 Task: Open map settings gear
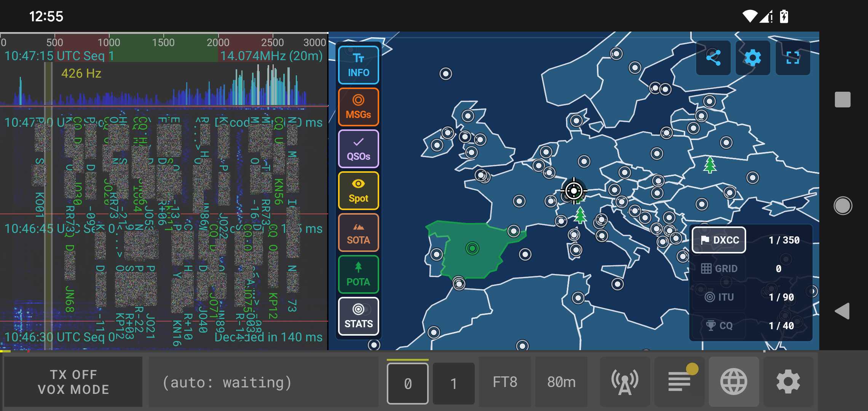[x=753, y=58]
